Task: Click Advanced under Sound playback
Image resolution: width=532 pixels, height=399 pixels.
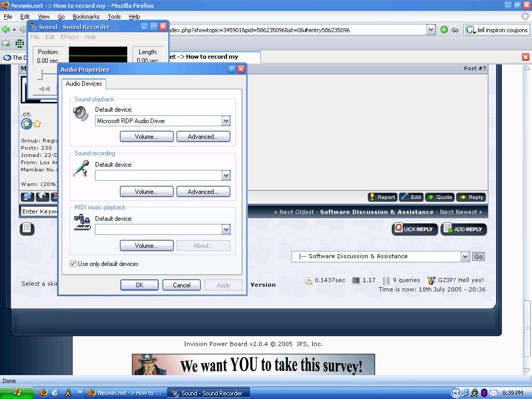Action: click(203, 137)
